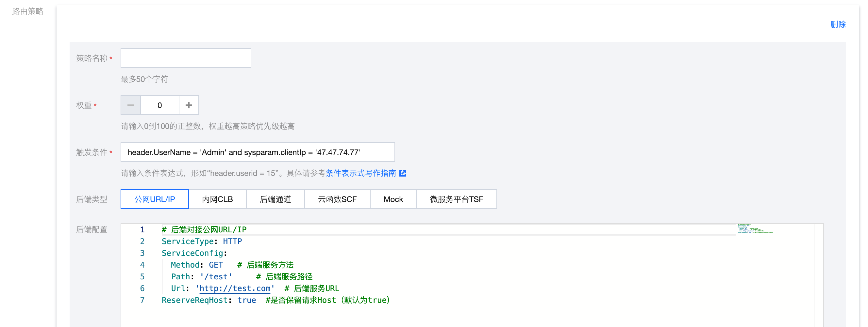Select the 云函数SCF backend type
Screen dimensions: 868x327
(337, 199)
